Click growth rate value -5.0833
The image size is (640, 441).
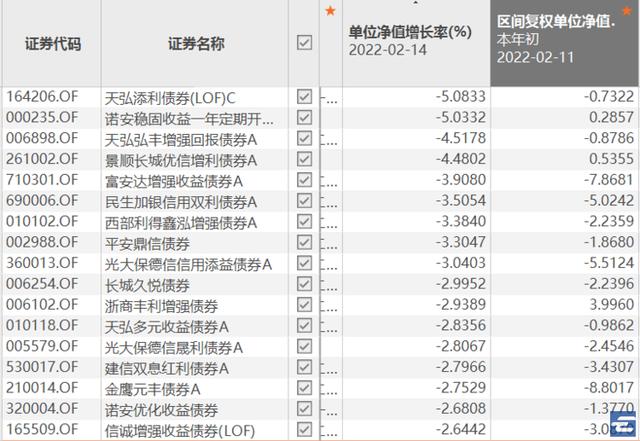coord(461,97)
